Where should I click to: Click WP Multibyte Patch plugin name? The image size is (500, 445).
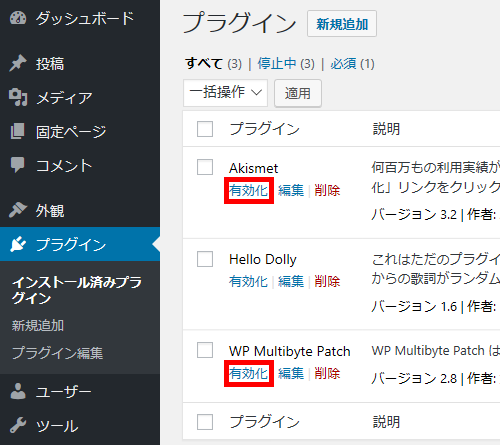[x=290, y=351]
